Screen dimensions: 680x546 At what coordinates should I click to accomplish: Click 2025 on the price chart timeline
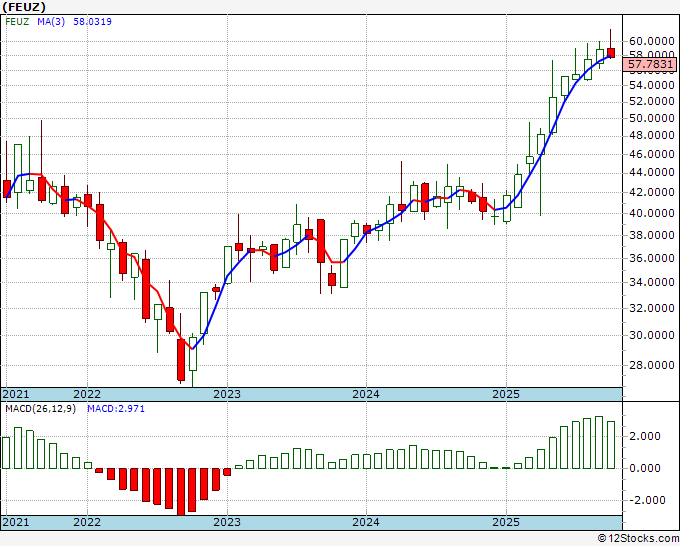(506, 394)
